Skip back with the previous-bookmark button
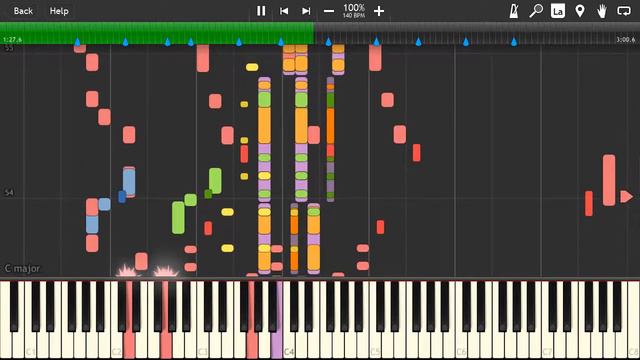The height and width of the screenshot is (360, 640). [x=284, y=11]
